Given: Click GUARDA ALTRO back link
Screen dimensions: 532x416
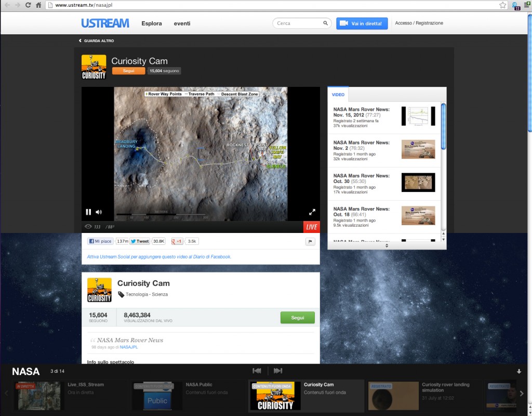Looking at the screenshot, I should [x=97, y=41].
